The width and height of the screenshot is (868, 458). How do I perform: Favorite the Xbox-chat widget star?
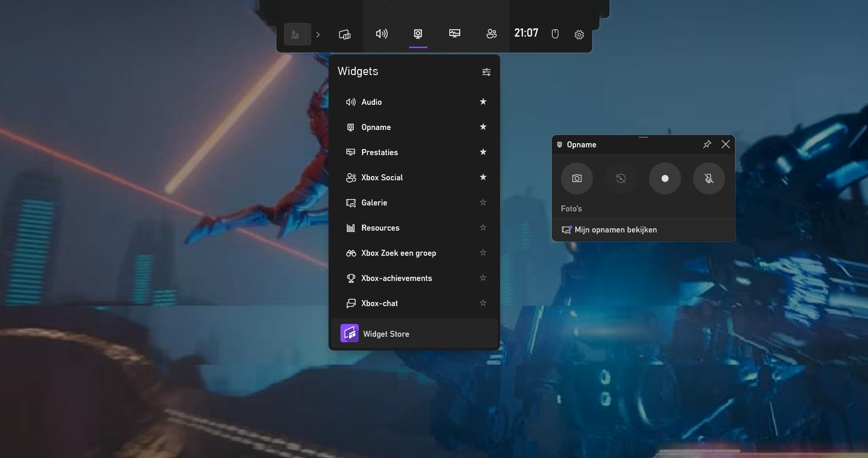tap(483, 303)
